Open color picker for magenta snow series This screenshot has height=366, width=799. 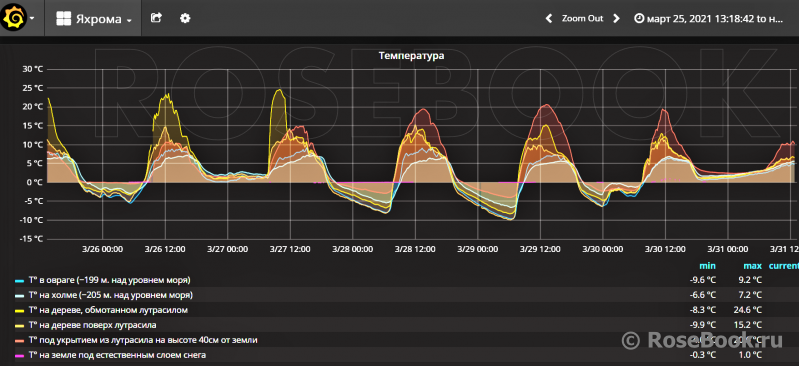tap(20, 355)
